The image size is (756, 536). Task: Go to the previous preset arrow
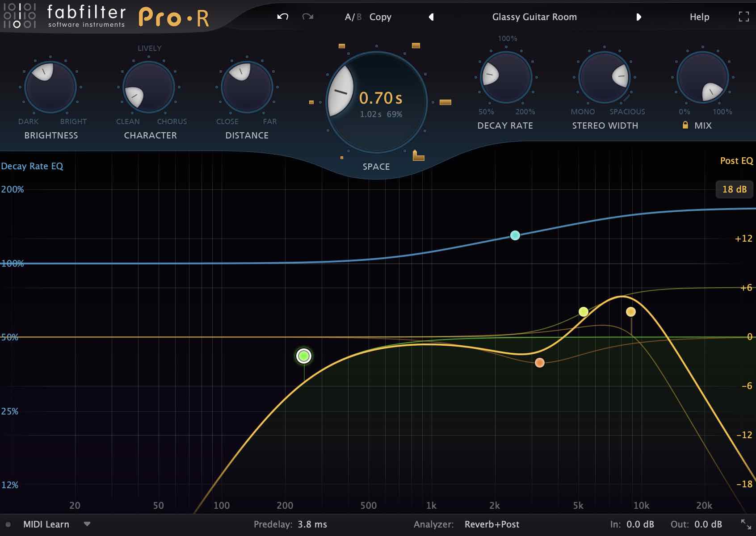pos(431,17)
